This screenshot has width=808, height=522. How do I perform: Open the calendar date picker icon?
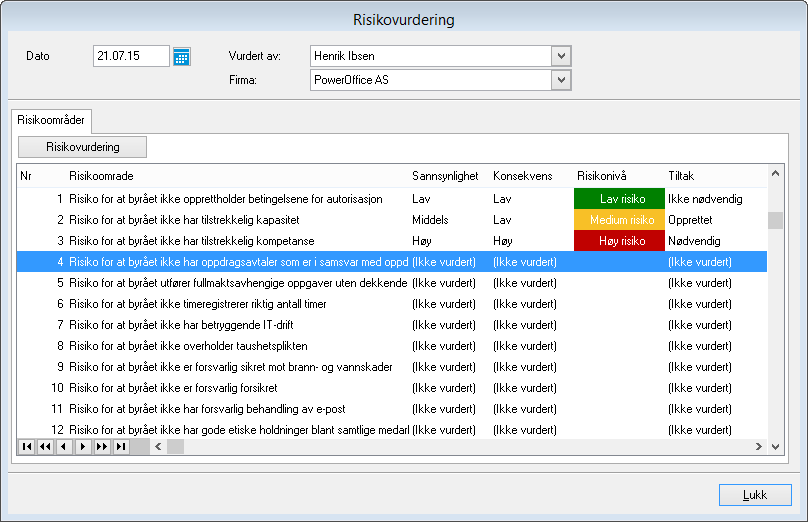coord(181,56)
